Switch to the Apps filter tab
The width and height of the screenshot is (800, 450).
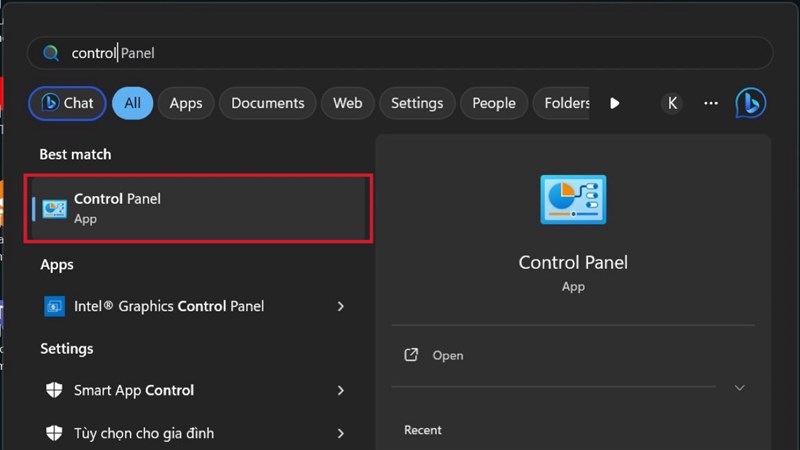pyautogui.click(x=186, y=103)
